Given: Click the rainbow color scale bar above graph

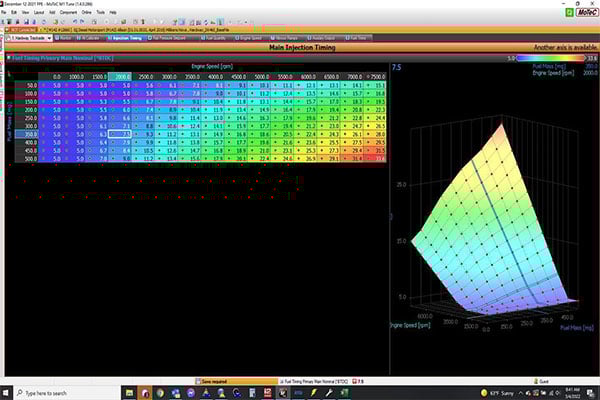Looking at the screenshot, I should pos(550,58).
